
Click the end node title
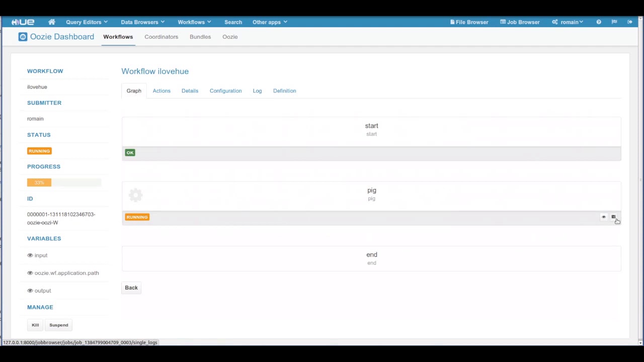pos(371,254)
